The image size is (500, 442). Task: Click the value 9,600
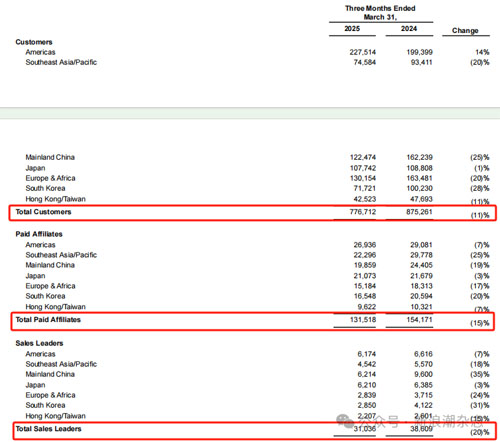[423, 374]
